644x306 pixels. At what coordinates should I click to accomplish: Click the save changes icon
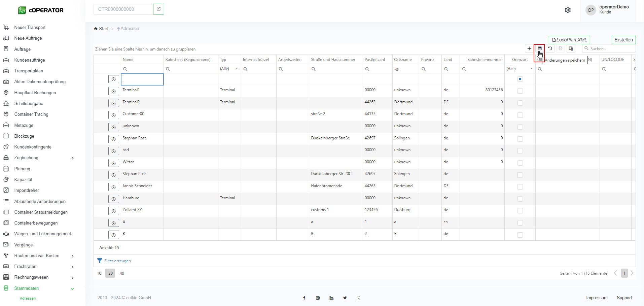539,48
